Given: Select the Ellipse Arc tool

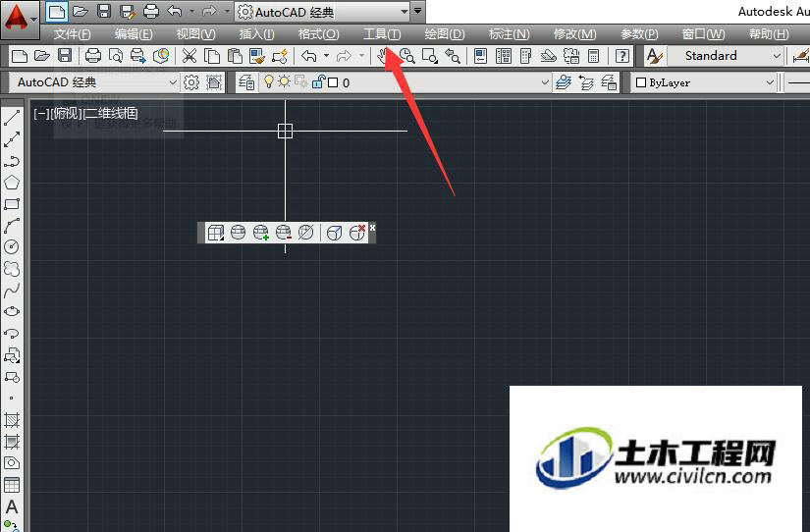Looking at the screenshot, I should pyautogui.click(x=12, y=333).
